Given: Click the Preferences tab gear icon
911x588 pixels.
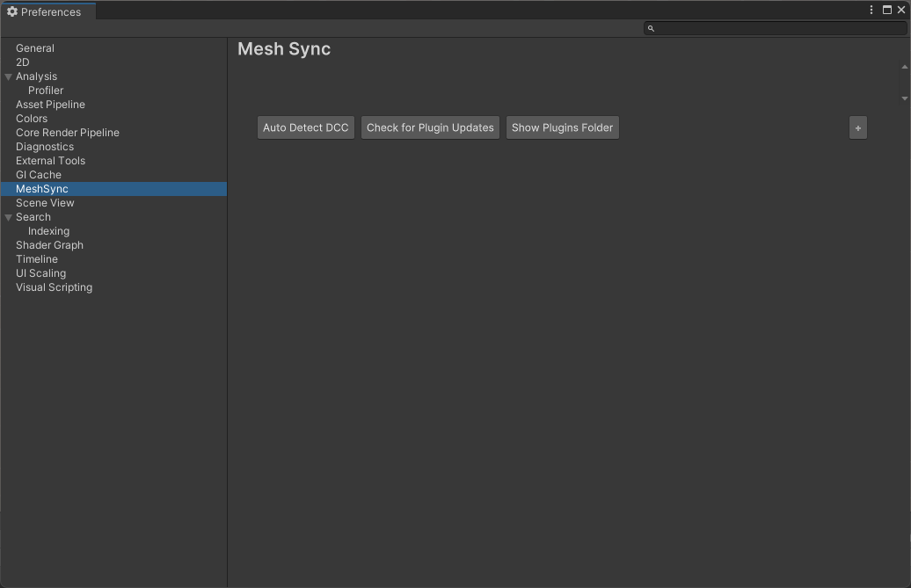Looking at the screenshot, I should coord(12,11).
